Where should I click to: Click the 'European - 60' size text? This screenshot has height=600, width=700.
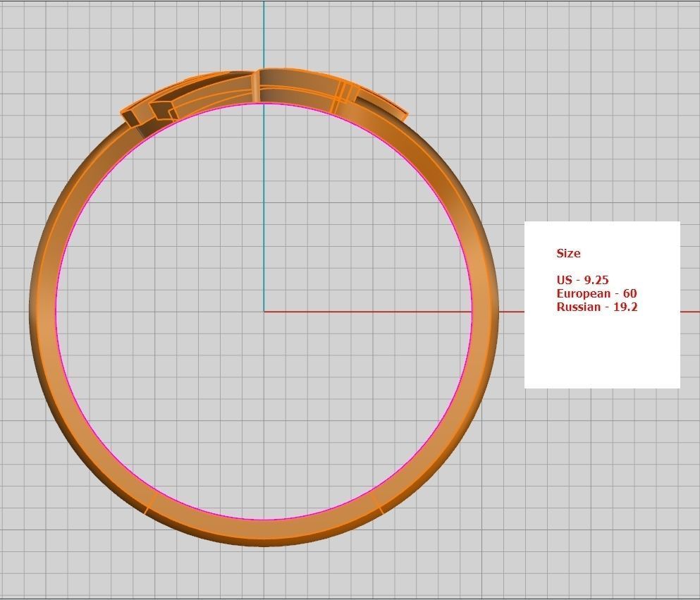596,293
